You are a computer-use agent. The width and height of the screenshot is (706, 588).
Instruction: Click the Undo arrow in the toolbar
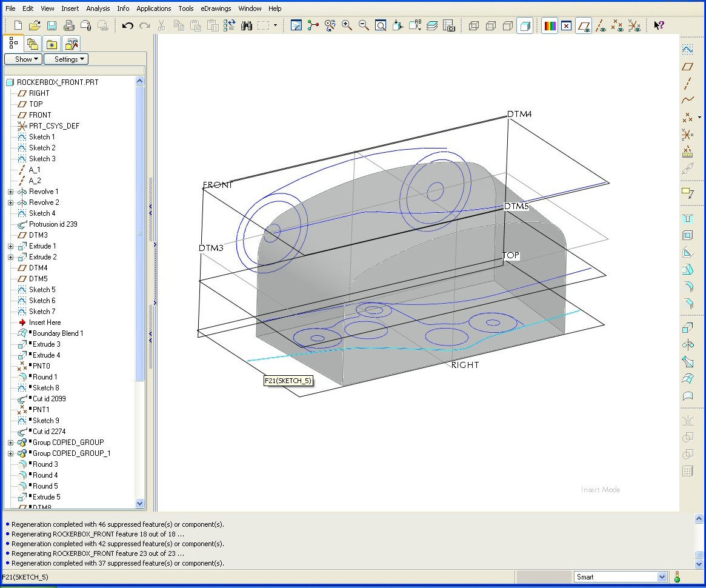[127, 25]
